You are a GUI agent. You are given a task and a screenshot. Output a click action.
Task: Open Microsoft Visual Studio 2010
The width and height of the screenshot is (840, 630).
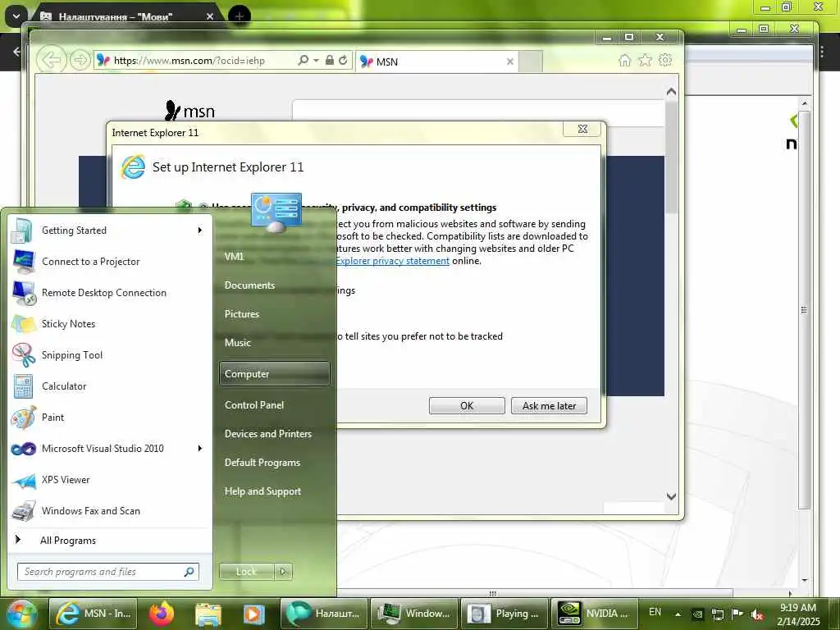(110, 449)
